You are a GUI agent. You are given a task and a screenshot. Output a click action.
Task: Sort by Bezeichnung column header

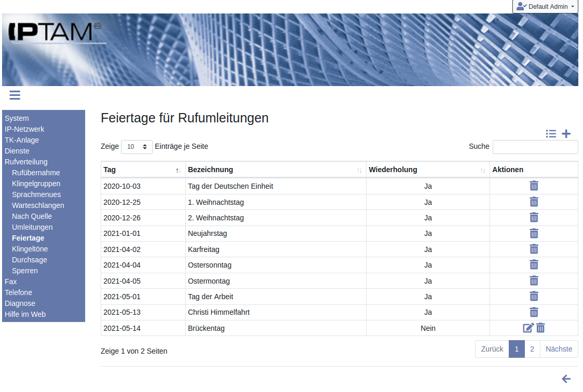coord(275,170)
